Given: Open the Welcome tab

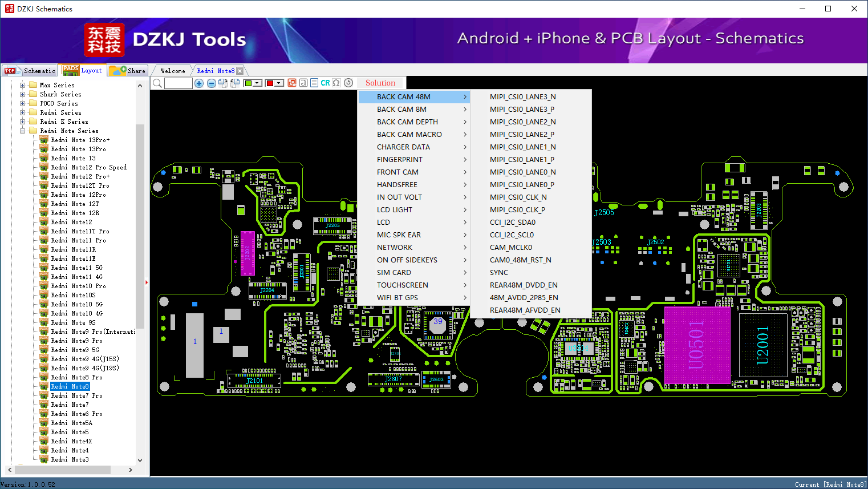Looking at the screenshot, I should pyautogui.click(x=173, y=71).
